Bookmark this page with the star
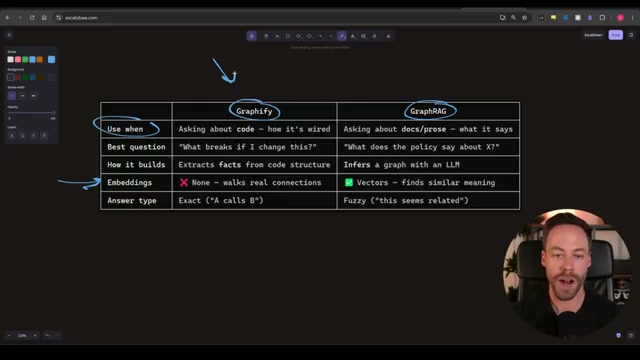Image resolution: width=640 pixels, height=360 pixels. (524, 18)
